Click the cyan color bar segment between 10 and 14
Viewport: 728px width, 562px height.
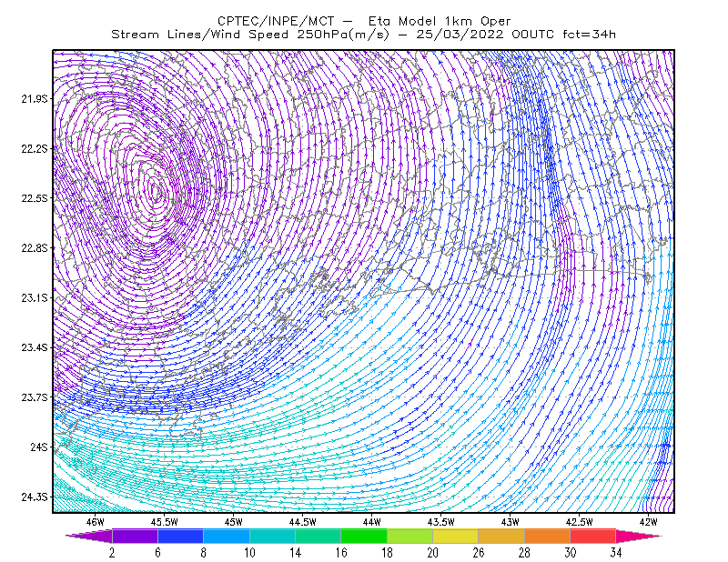pos(272,536)
